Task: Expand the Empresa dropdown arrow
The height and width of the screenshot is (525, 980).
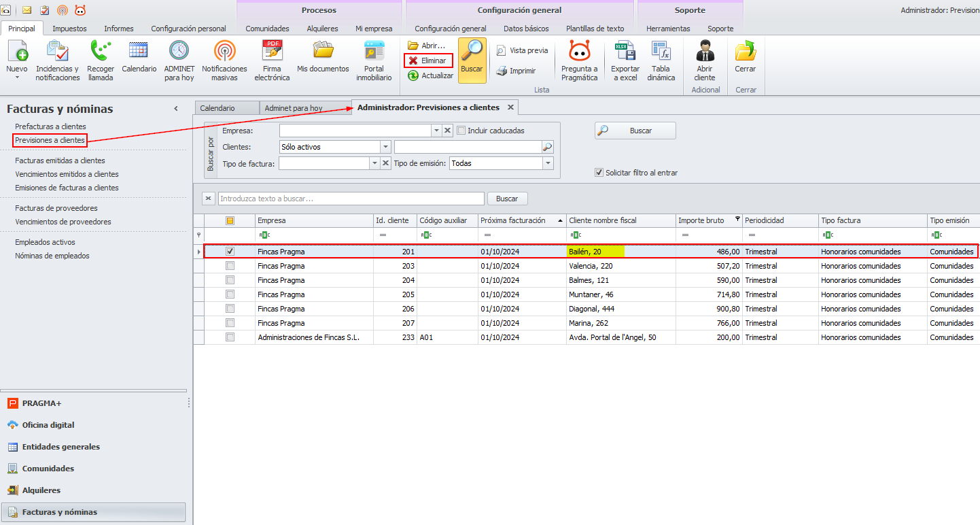Action: pyautogui.click(x=436, y=131)
